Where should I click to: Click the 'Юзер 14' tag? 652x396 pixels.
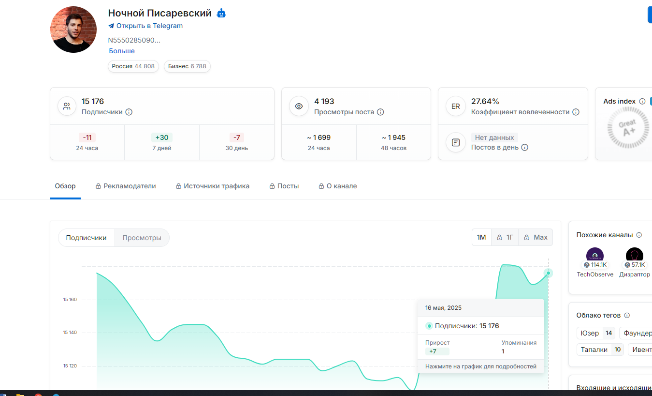coord(595,333)
